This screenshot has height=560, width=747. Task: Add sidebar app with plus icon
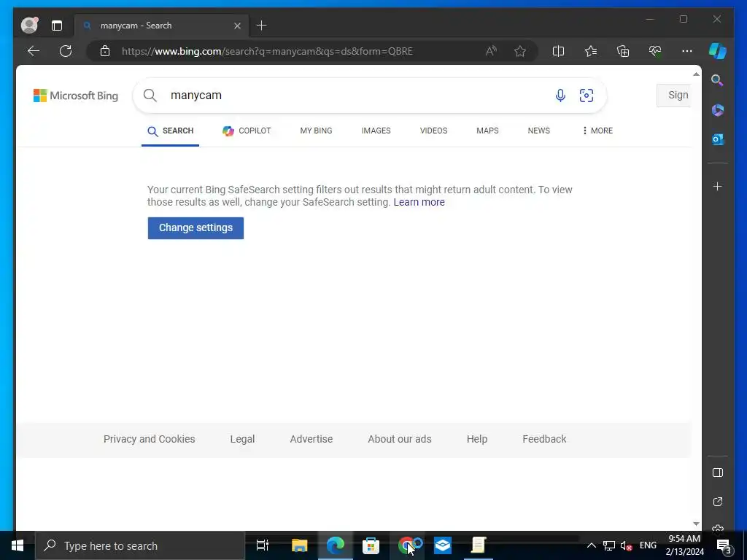coord(718,187)
